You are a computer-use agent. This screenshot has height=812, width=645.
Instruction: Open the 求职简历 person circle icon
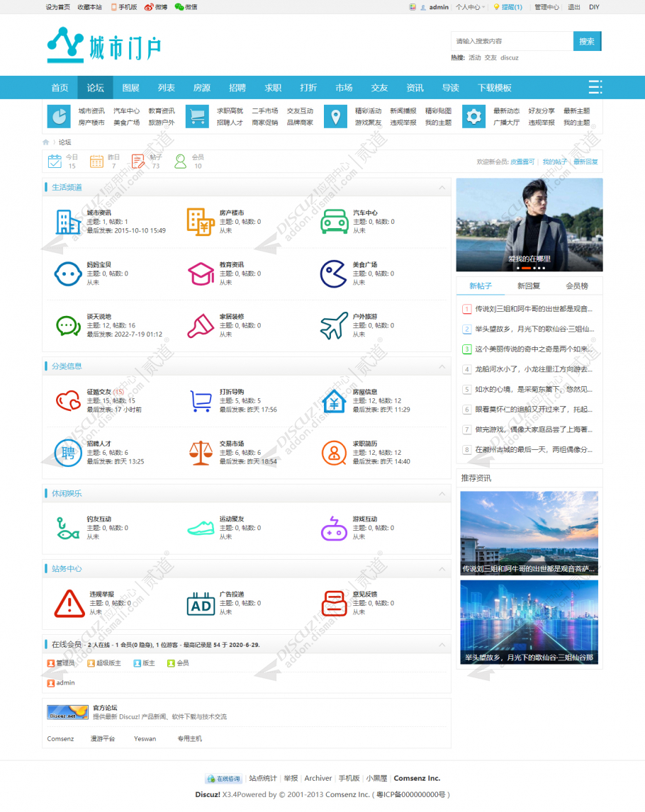pyautogui.click(x=334, y=453)
